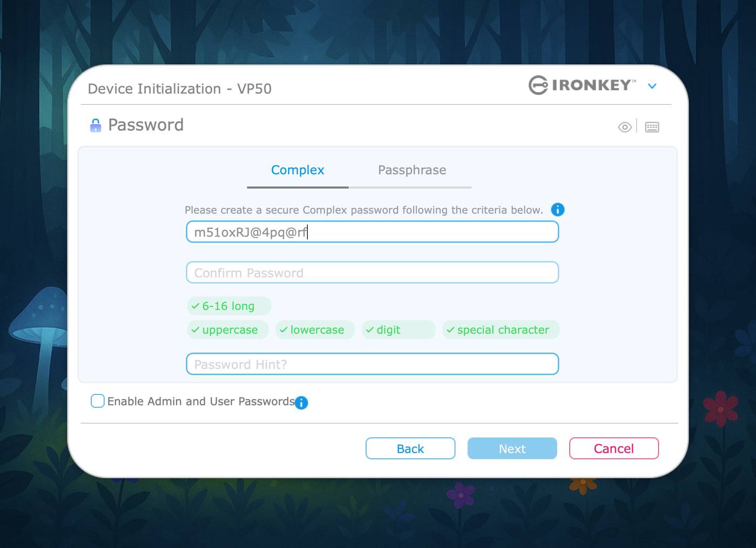Click the special character criteria badge
Screen dimensions: 756x548
point(501,330)
